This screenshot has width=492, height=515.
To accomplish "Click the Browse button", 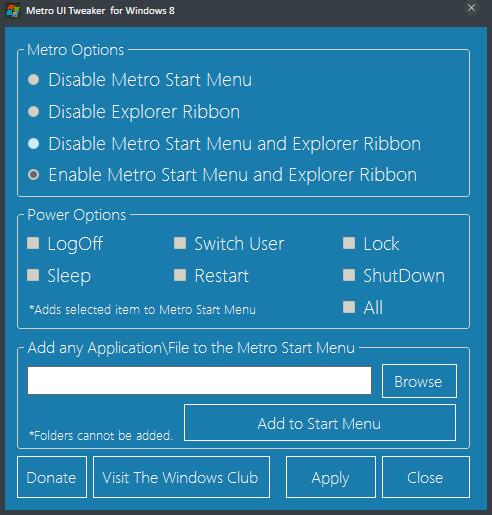I will [x=419, y=381].
